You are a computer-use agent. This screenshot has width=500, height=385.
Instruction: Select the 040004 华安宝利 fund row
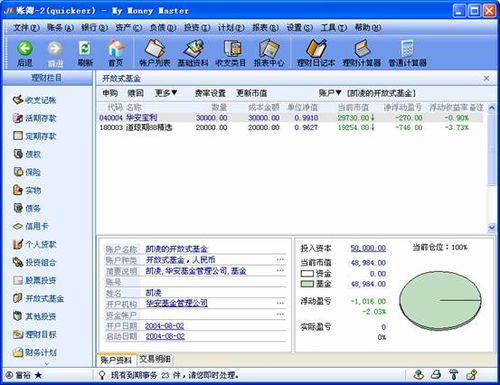click(x=290, y=118)
